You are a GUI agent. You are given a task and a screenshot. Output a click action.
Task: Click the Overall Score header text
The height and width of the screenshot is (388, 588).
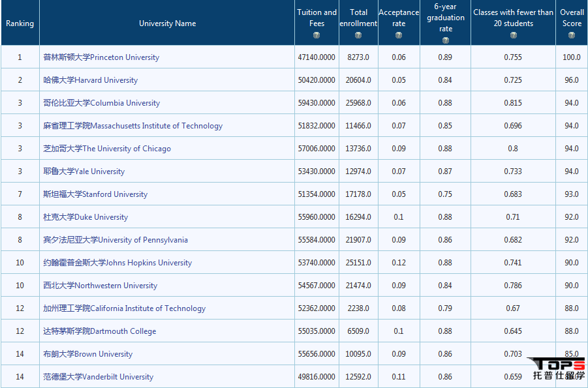[x=572, y=18]
